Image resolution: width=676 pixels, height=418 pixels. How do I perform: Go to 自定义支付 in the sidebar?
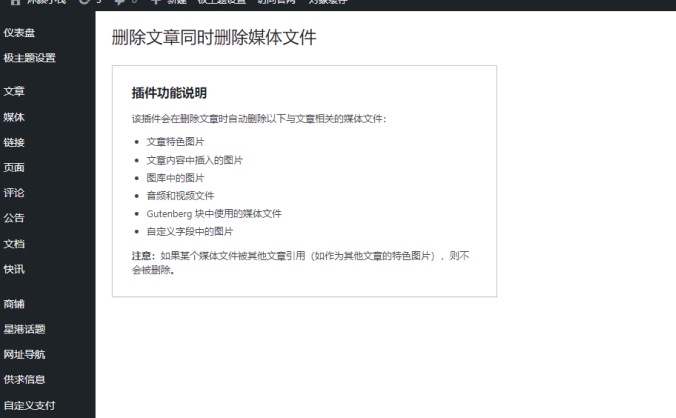pos(29,405)
